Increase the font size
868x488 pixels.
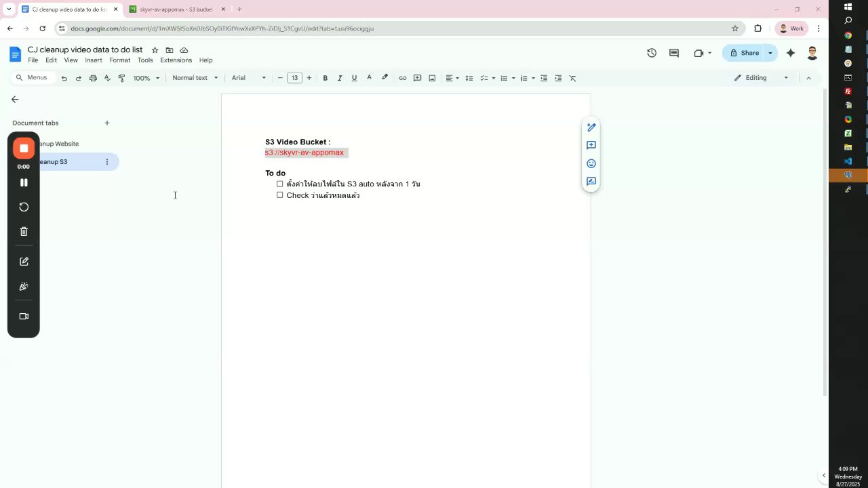[309, 78]
